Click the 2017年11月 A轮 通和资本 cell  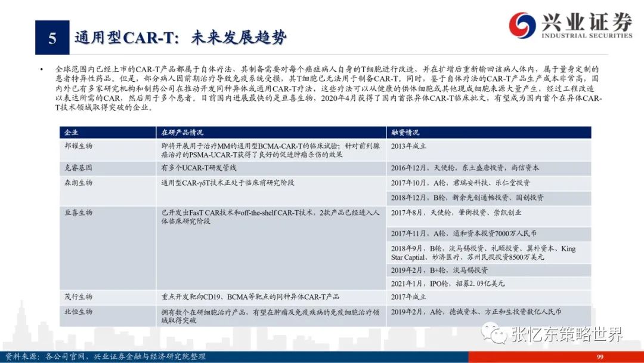[x=489, y=234]
